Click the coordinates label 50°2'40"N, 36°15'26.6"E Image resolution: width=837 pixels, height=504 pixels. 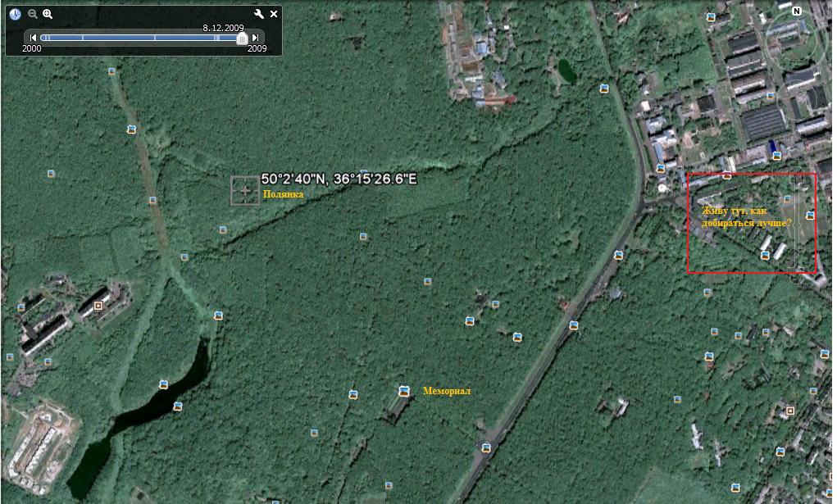(x=339, y=179)
